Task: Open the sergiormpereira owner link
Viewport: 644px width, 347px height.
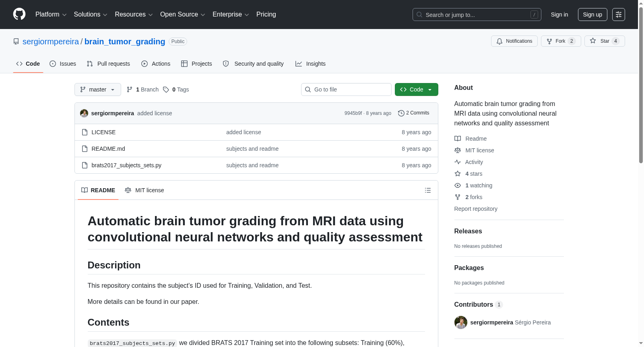Action: click(51, 42)
